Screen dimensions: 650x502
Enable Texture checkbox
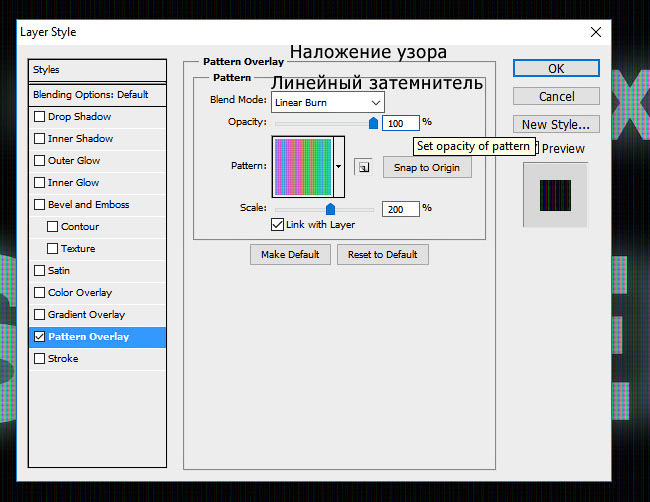tap(52, 248)
